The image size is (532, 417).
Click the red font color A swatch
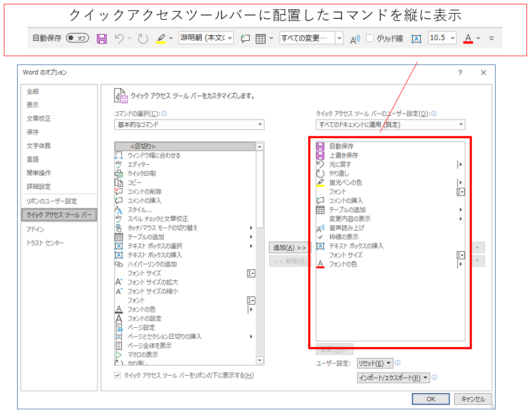click(x=468, y=39)
